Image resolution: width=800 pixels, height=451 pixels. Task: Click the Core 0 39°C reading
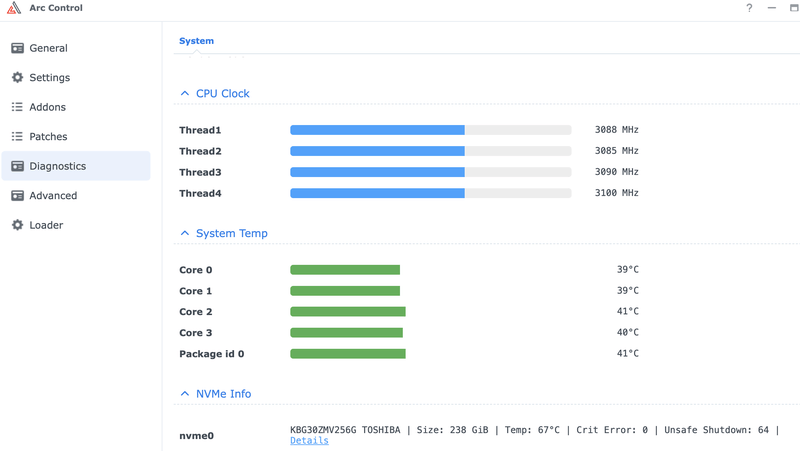pyautogui.click(x=628, y=269)
